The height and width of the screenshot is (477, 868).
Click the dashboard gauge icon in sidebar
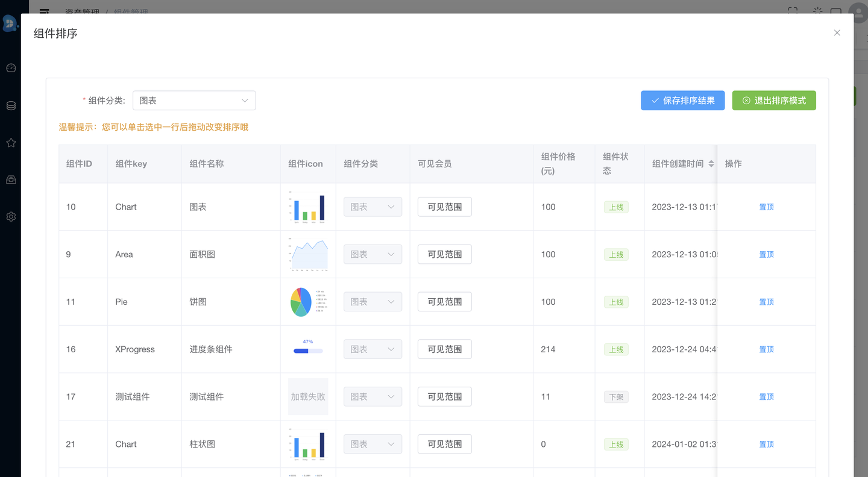click(11, 68)
